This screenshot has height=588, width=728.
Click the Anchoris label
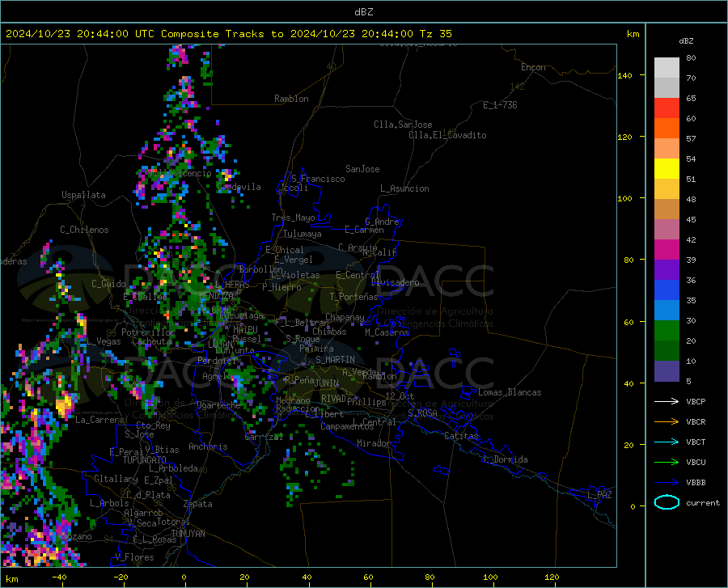click(x=208, y=446)
